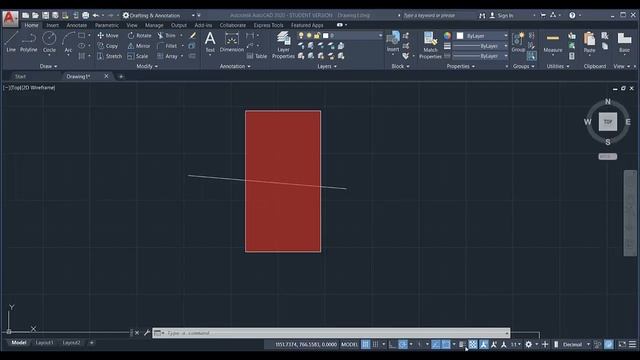The height and width of the screenshot is (360, 640).
Task: Click the status bar customization menu button
Action: click(x=632, y=344)
